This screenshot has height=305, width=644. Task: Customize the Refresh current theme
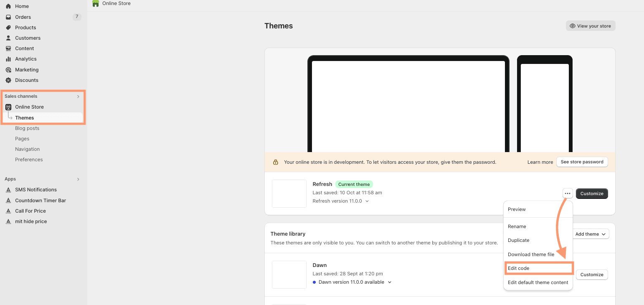click(x=592, y=193)
